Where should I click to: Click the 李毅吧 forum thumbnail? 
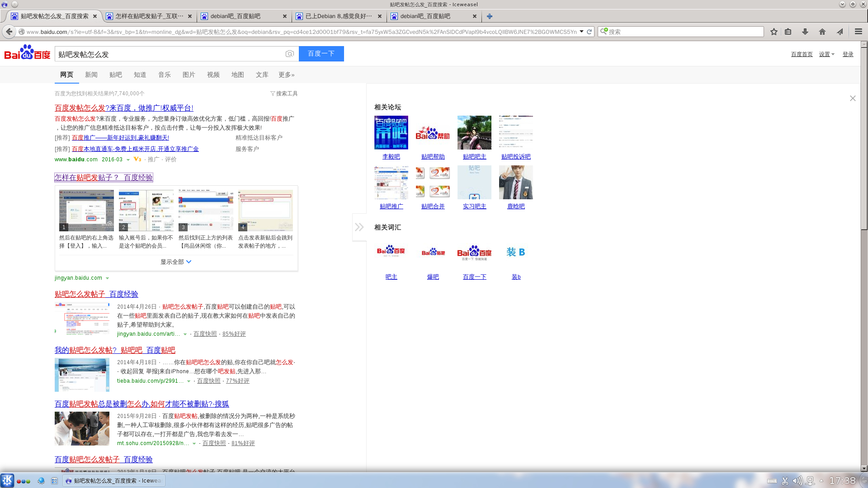[x=391, y=132]
